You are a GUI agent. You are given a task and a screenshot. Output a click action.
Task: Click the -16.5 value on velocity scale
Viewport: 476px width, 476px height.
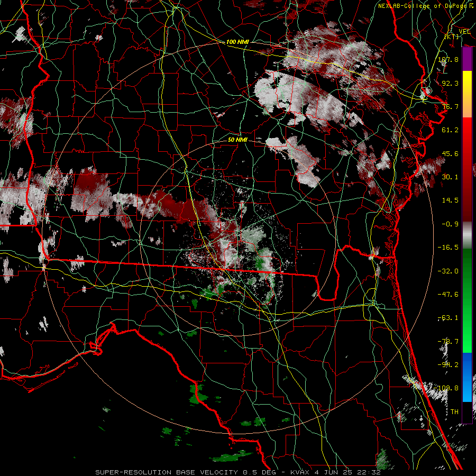click(x=448, y=247)
